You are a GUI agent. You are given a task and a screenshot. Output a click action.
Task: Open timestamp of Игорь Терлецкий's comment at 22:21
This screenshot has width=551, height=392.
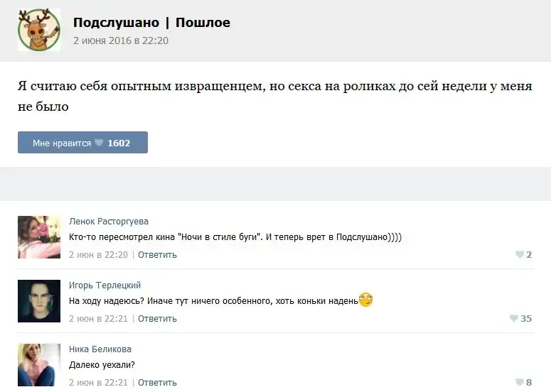click(x=98, y=319)
